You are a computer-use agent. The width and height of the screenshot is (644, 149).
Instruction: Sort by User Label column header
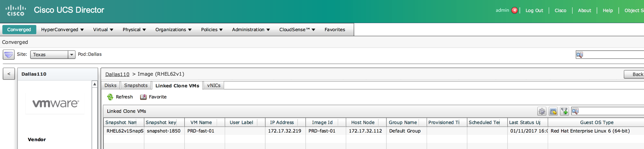click(x=245, y=122)
